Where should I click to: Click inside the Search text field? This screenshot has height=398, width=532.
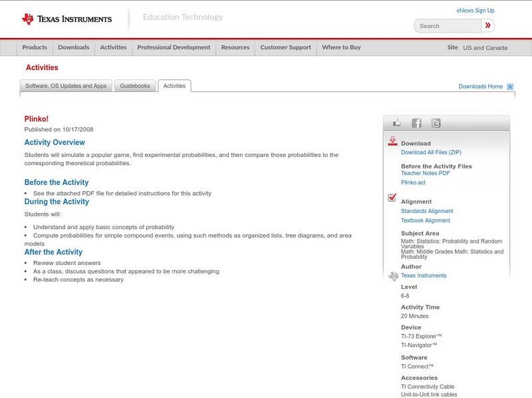448,26
